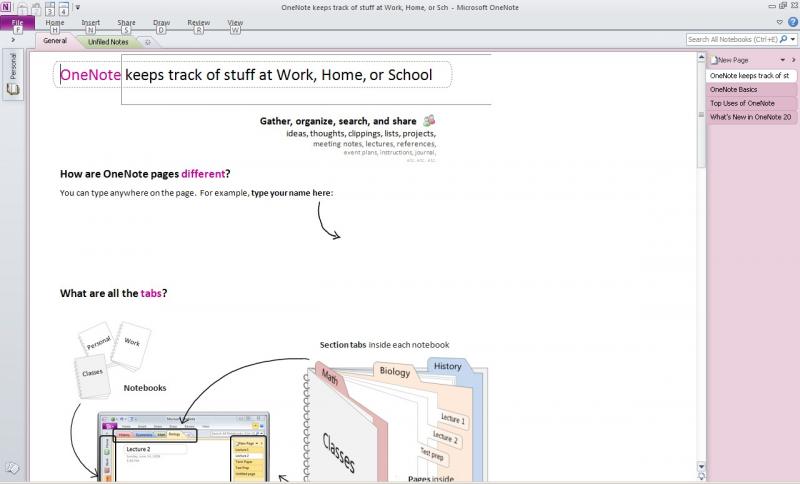
Task: Click in the Search All Notebooks box
Action: (x=732, y=39)
